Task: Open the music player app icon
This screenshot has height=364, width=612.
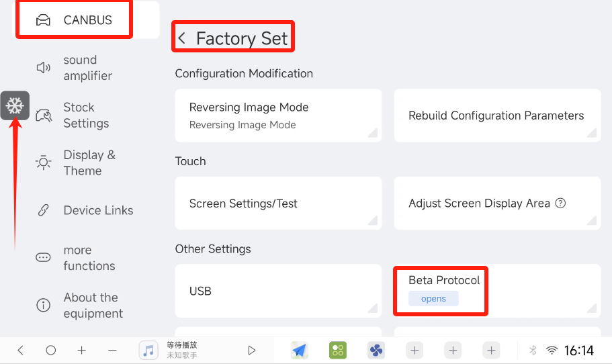Action: (x=148, y=350)
